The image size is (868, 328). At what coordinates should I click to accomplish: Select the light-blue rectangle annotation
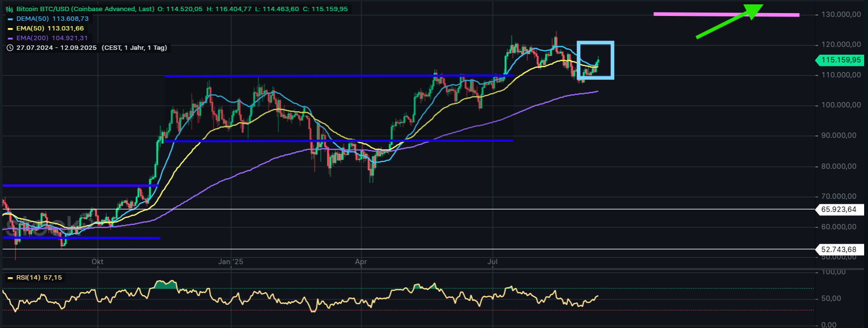595,43
